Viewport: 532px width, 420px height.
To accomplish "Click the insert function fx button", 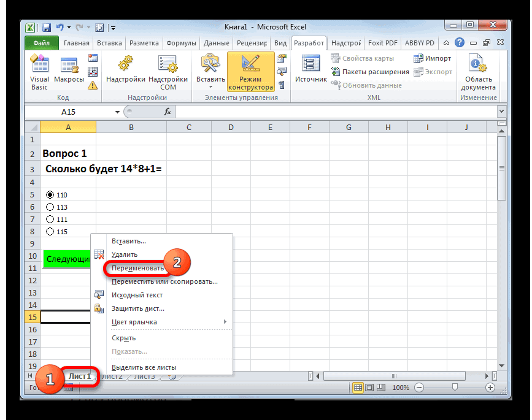I will (x=168, y=112).
